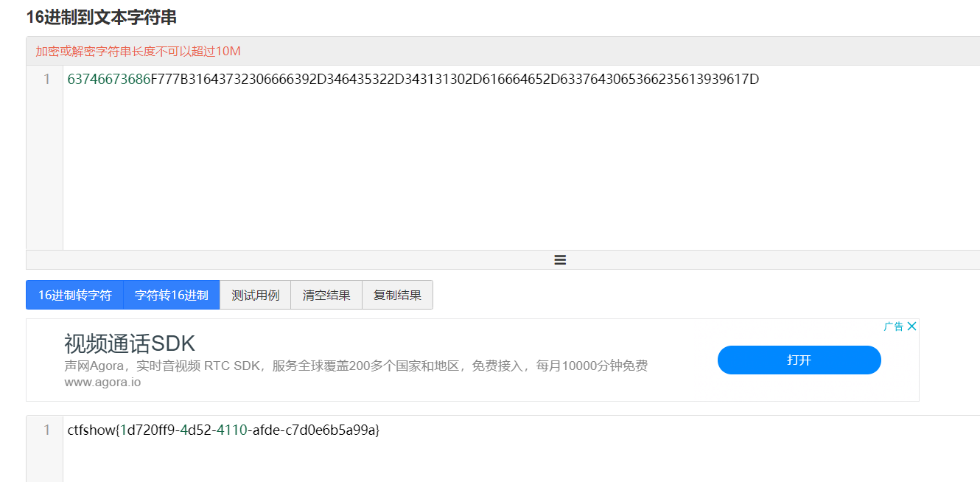
Task: Clear results using 清空结果
Action: pyautogui.click(x=326, y=294)
